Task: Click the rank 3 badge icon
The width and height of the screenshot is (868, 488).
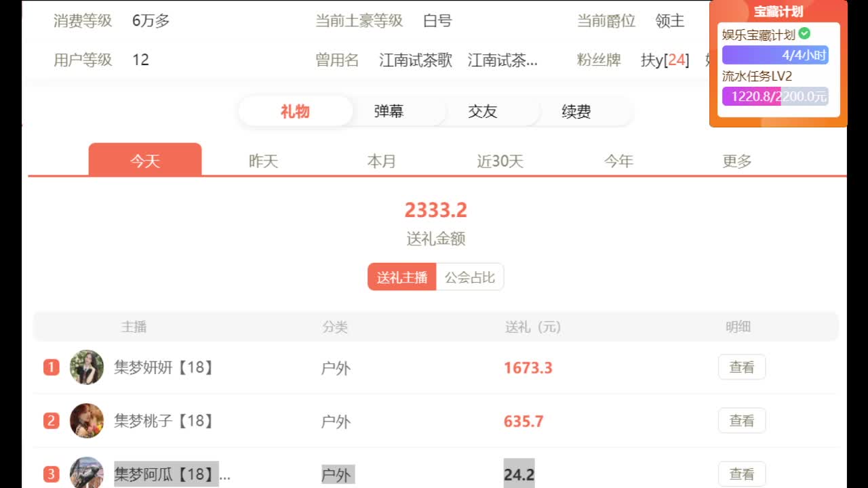Action: point(52,474)
